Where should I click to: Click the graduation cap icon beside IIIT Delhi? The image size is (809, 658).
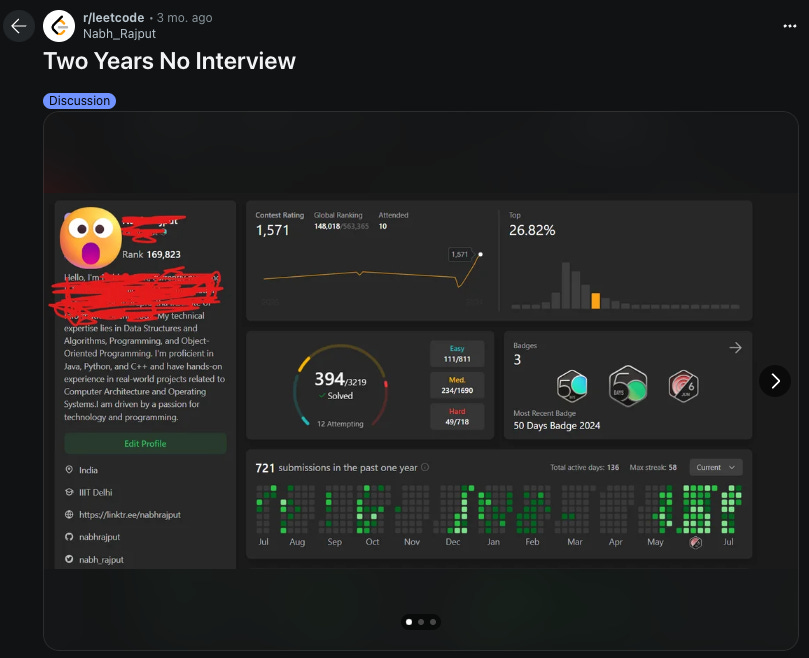tap(69, 492)
